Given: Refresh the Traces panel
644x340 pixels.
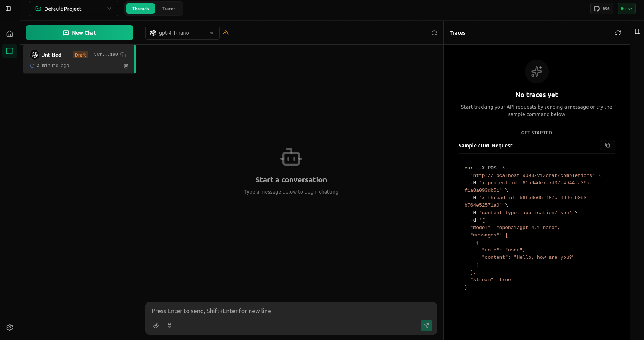Looking at the screenshot, I should coord(618,33).
